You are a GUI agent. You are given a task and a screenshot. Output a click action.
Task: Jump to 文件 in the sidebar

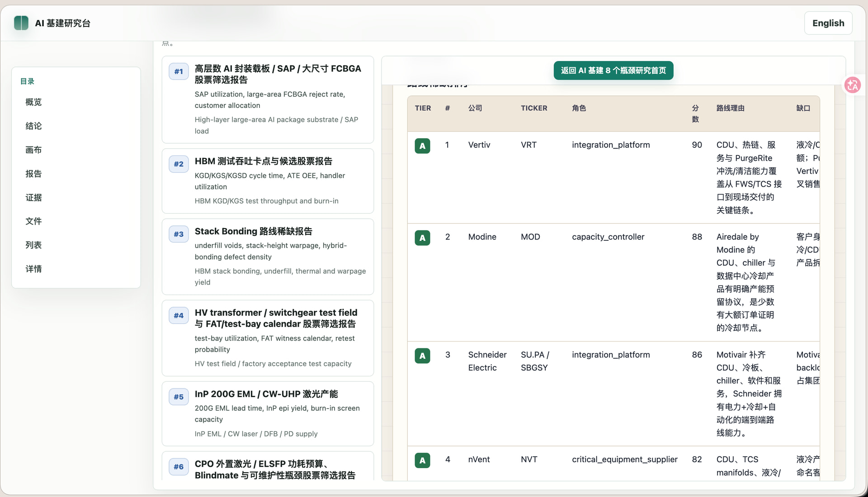click(33, 221)
